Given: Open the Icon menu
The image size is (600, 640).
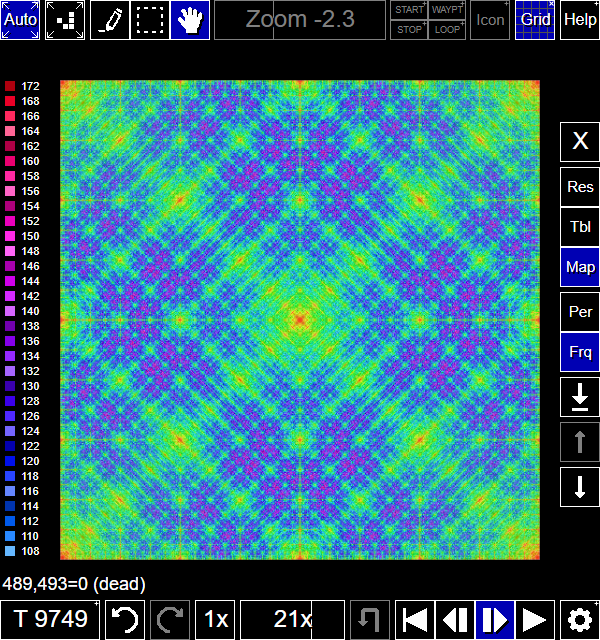Looking at the screenshot, I should pos(490,20).
